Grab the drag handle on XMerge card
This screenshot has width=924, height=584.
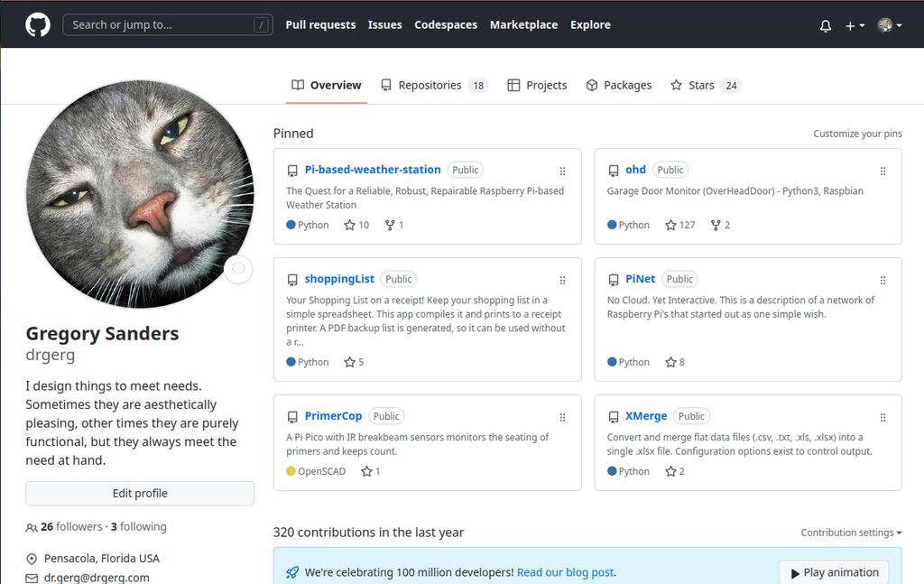click(x=882, y=417)
